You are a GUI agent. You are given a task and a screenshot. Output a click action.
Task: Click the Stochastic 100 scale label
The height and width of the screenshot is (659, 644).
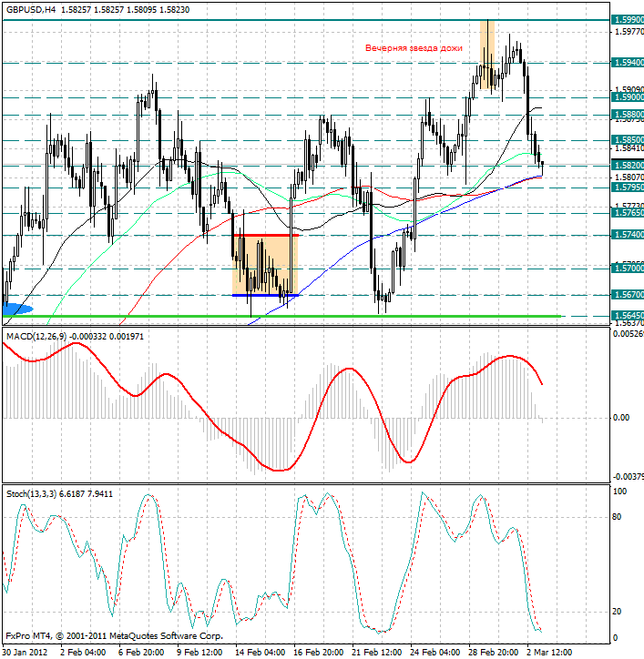point(620,491)
